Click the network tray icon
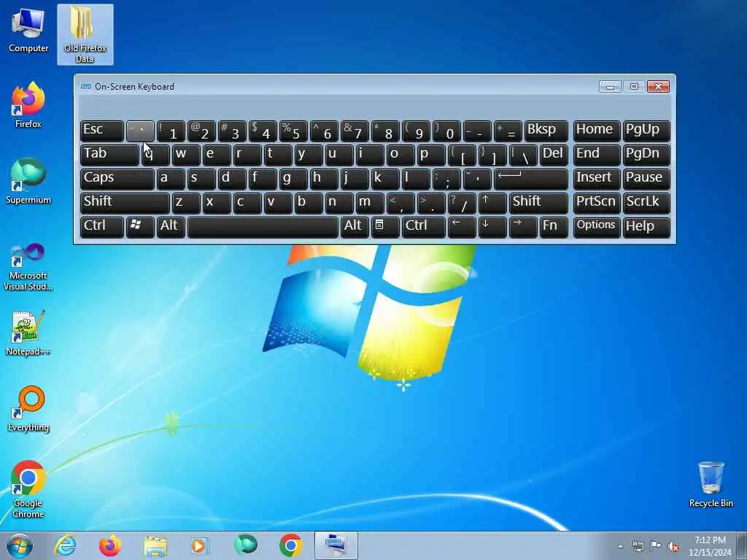Image resolution: width=747 pixels, height=560 pixels. tap(638, 546)
